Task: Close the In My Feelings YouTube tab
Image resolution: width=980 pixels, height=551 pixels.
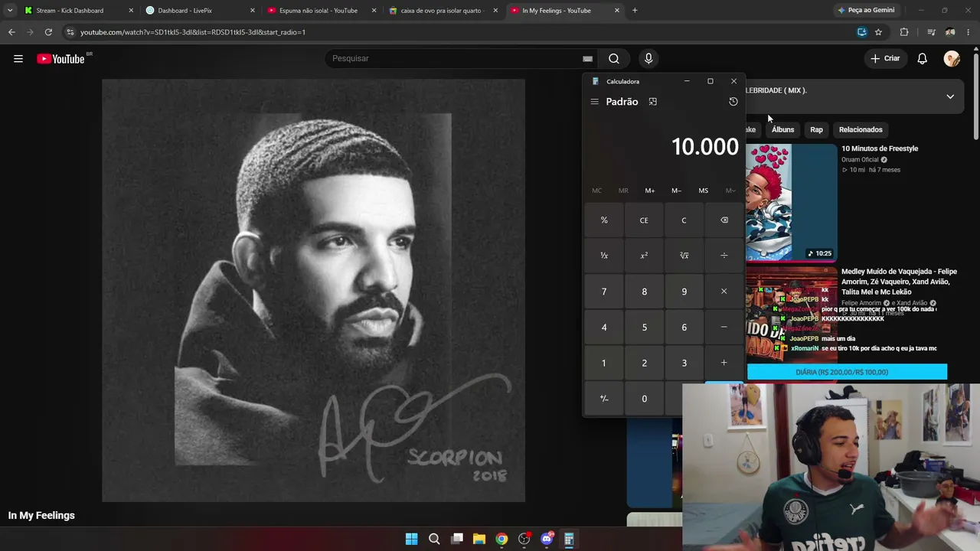Action: [617, 11]
